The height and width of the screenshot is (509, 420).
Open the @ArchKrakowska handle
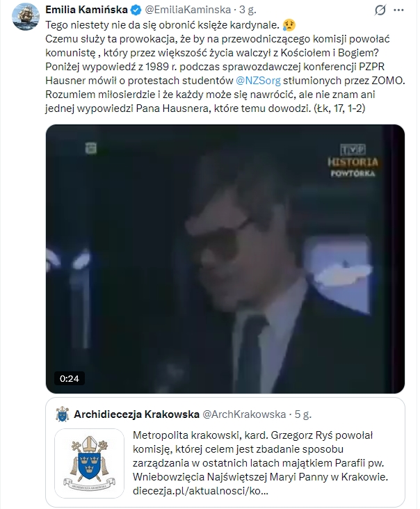(244, 414)
